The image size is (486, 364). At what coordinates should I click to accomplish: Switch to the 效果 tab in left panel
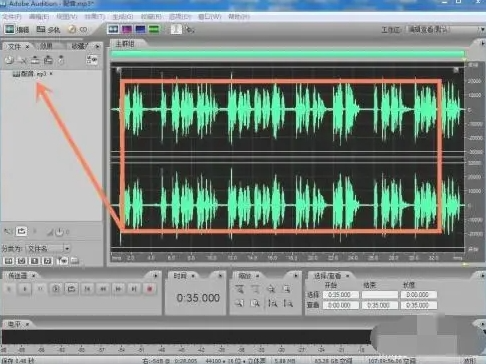(x=47, y=46)
